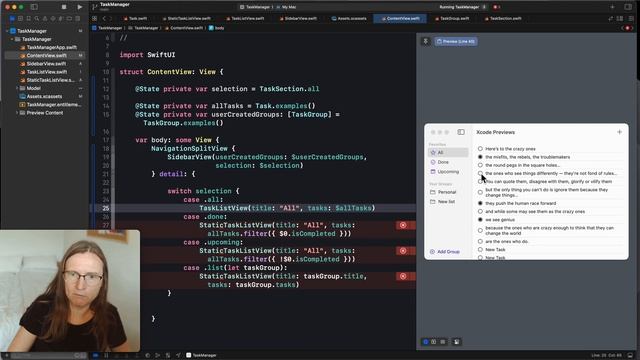Viewport: 640px width, 360px height.
Task: Open the My Mac destination selector
Action: pyautogui.click(x=287, y=7)
